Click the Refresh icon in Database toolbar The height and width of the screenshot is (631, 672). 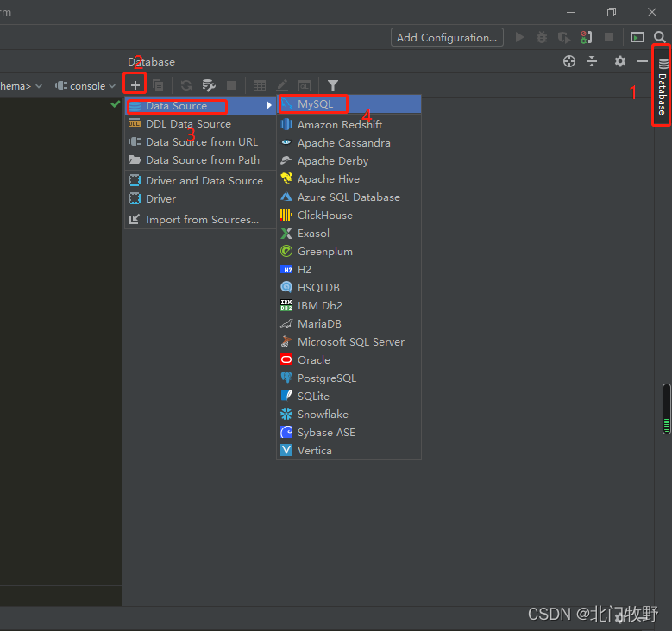186,85
